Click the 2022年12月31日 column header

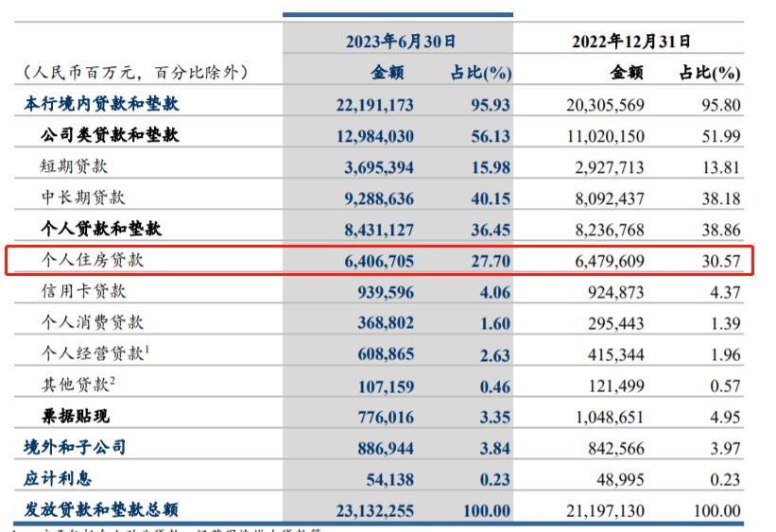click(x=631, y=41)
